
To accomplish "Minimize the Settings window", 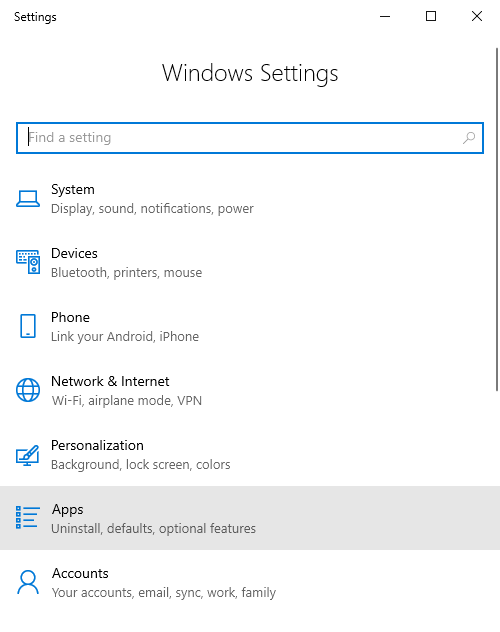I will click(x=385, y=17).
